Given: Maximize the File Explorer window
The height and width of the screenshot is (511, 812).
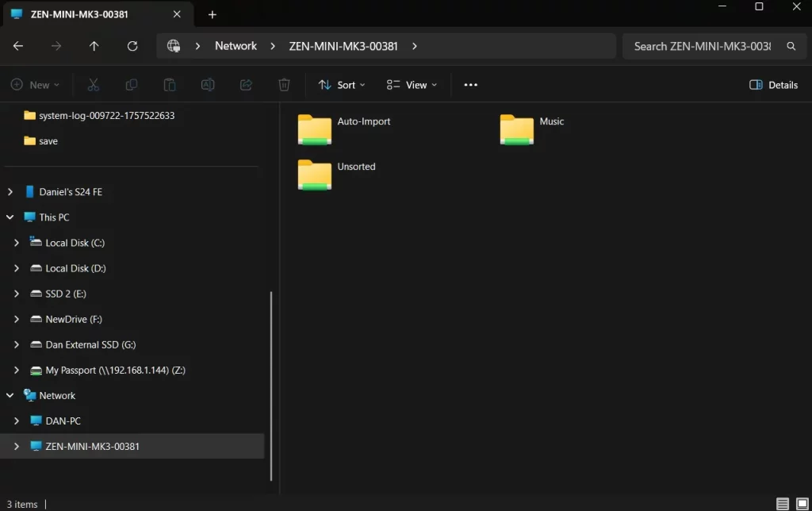Looking at the screenshot, I should [759, 6].
